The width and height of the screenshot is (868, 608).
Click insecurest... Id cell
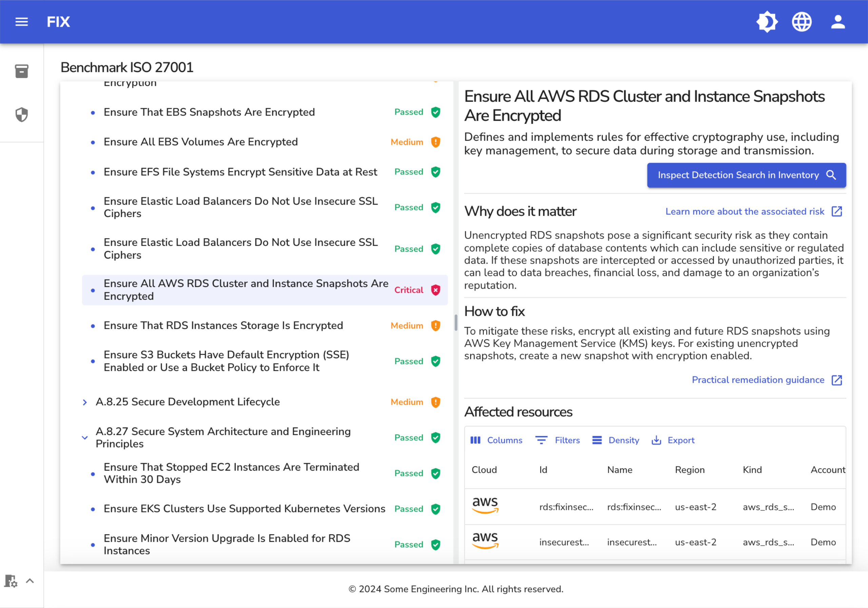point(564,542)
